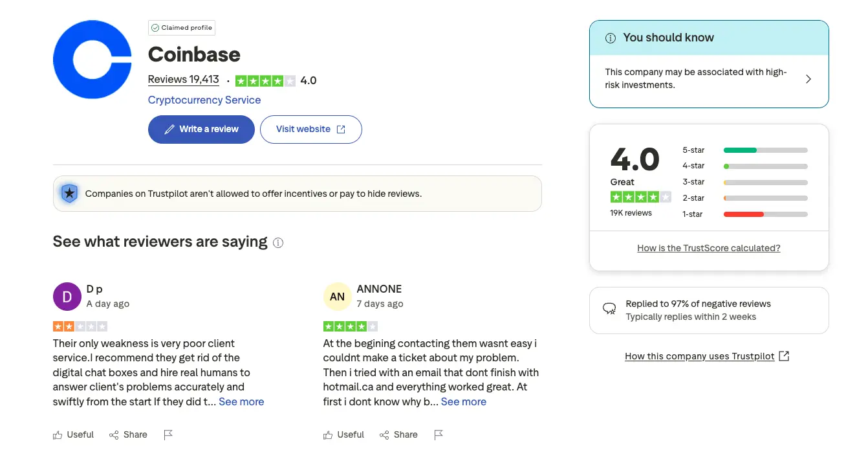The height and width of the screenshot is (461, 868).
Task: Click the speech bubble replies icon
Action: [609, 309]
